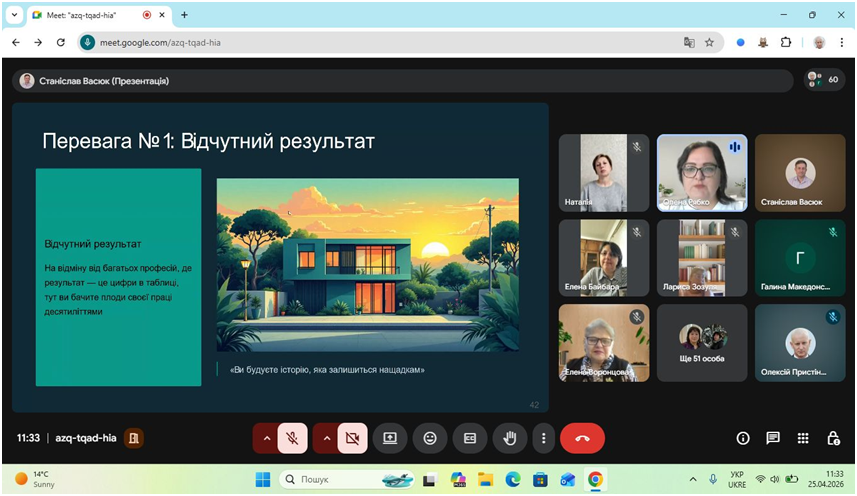The width and height of the screenshot is (857, 496).
Task: Click the Ще 51 особа tile
Action: (701, 343)
